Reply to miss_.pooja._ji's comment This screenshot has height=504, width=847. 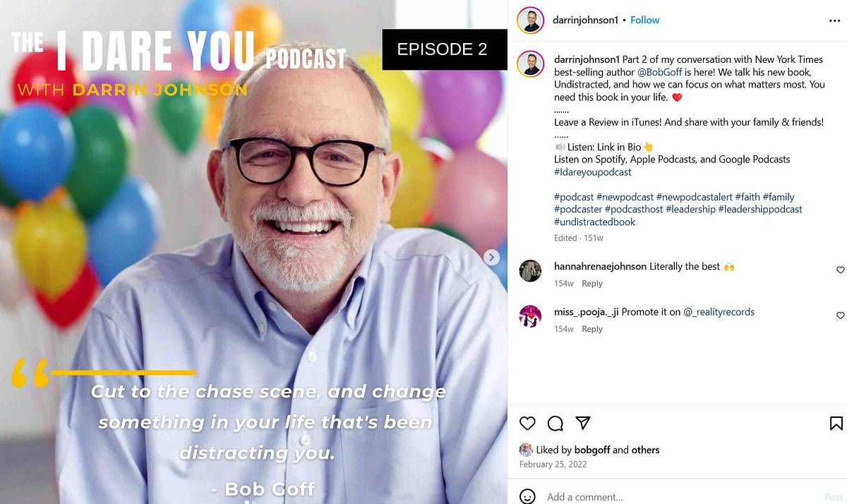coord(591,329)
